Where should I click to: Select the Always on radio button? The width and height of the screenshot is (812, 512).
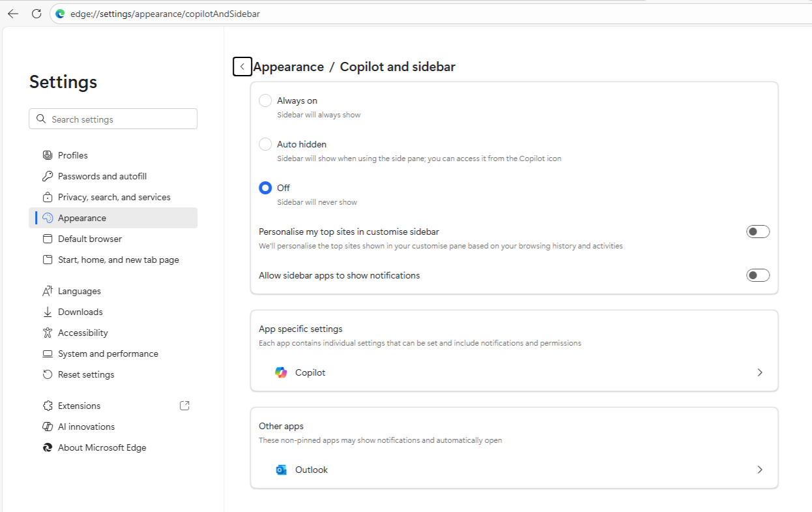[265, 100]
